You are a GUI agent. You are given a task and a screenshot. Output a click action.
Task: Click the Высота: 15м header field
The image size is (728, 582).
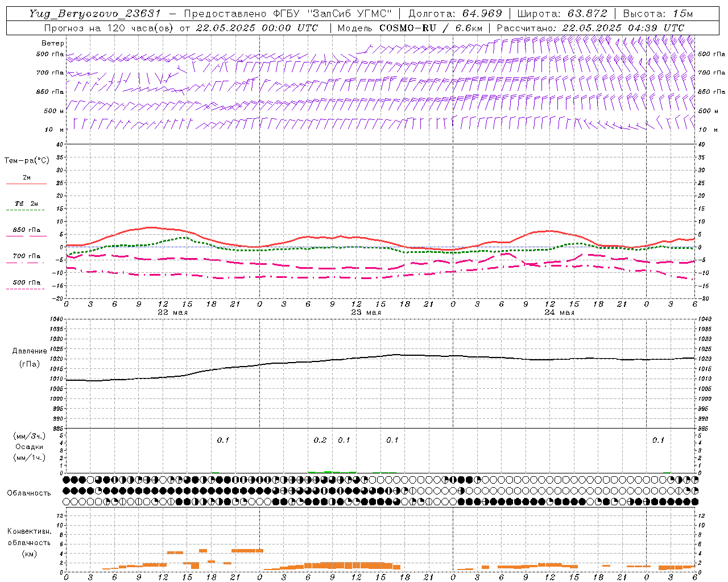click(x=658, y=14)
